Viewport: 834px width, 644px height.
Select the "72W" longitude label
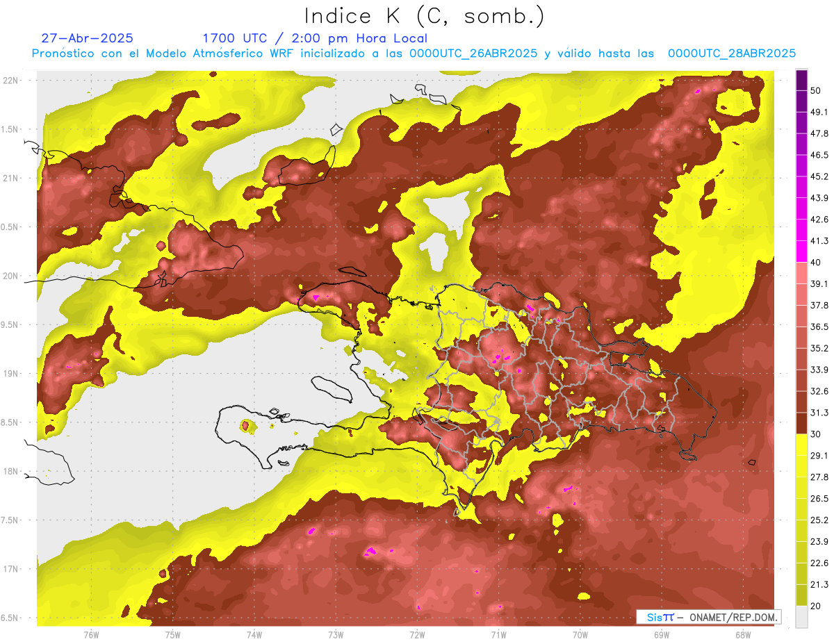[x=417, y=634]
